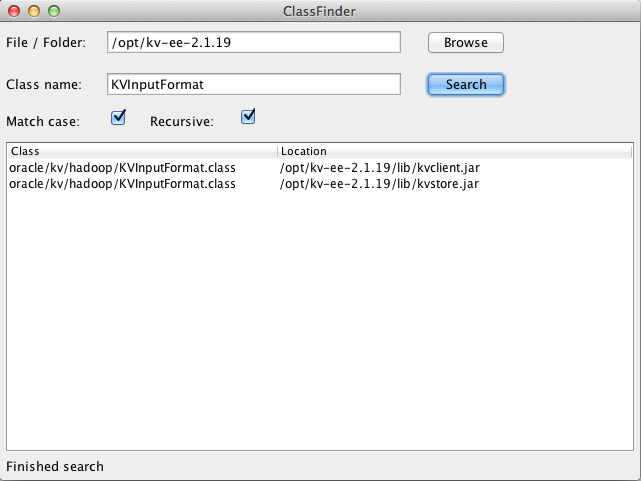This screenshot has width=641, height=481.
Task: Focus the File / Folder path field
Action: pyautogui.click(x=253, y=42)
